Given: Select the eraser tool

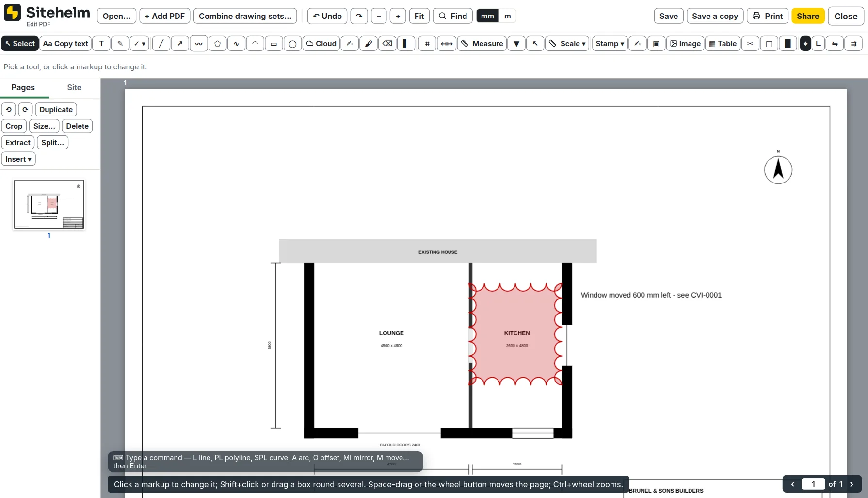Looking at the screenshot, I should [387, 44].
